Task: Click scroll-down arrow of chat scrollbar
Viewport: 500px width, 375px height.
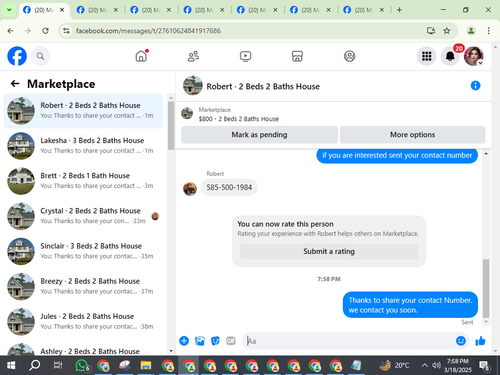Action: coord(486,322)
